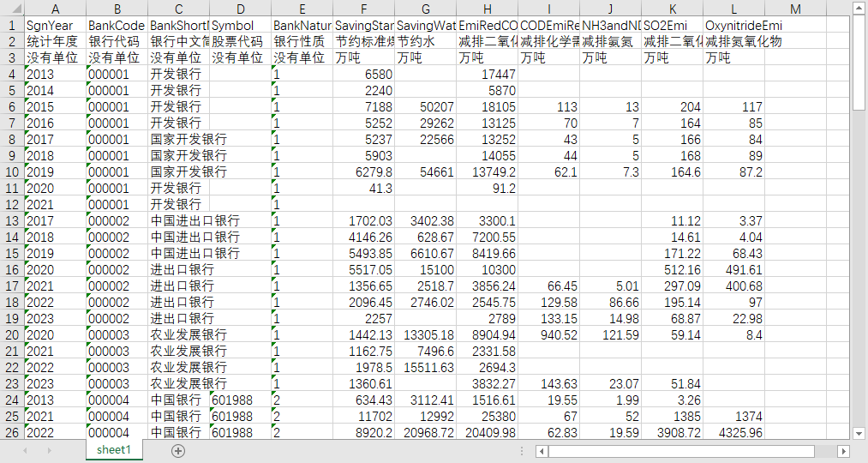868x463 pixels.
Task: Select column B header
Action: 117,9
